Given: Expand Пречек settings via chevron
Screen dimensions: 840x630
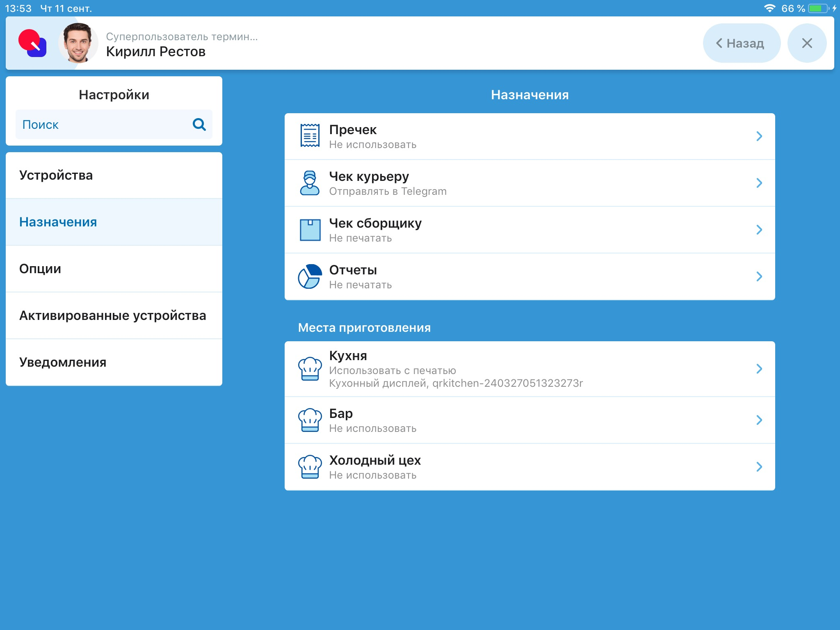Looking at the screenshot, I should pos(759,136).
